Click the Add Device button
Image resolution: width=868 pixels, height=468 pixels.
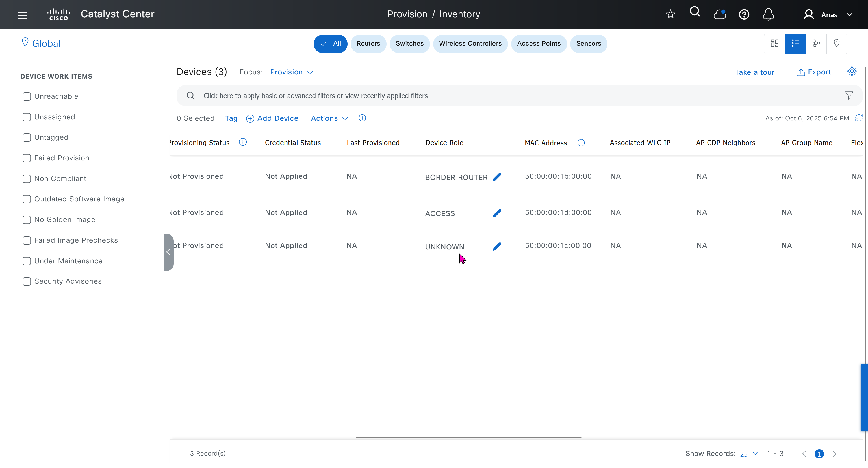272,118
